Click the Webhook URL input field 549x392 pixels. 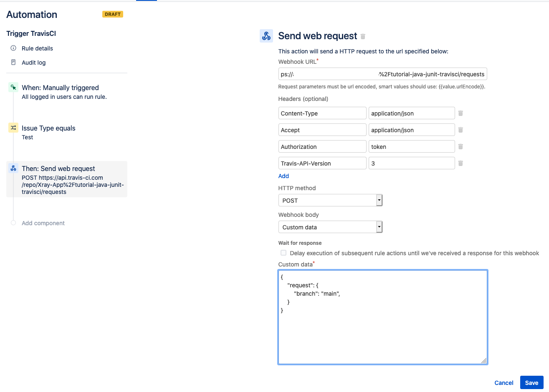382,74
